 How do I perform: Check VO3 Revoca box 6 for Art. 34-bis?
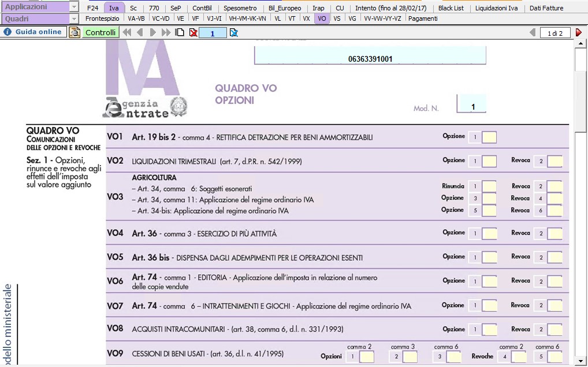pyautogui.click(x=554, y=211)
